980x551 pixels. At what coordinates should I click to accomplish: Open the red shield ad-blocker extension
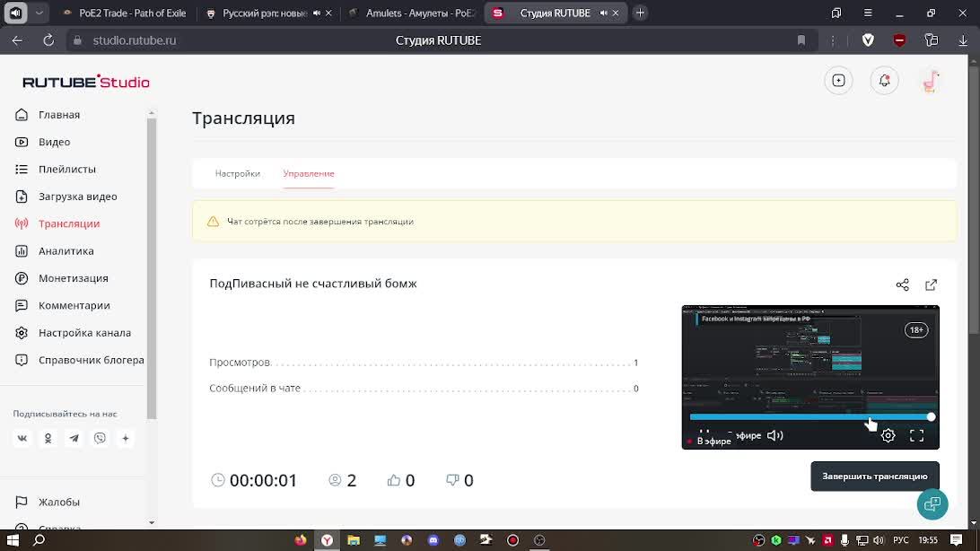pyautogui.click(x=899, y=40)
